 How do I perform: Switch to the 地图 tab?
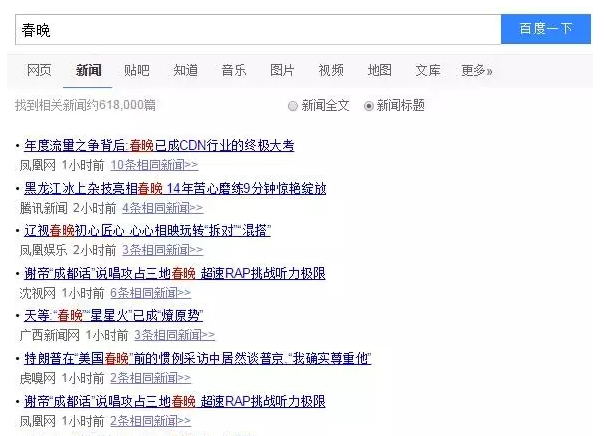pyautogui.click(x=380, y=70)
